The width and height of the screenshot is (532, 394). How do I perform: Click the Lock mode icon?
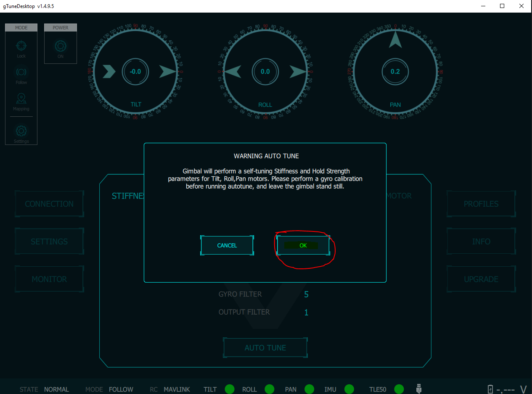click(21, 46)
